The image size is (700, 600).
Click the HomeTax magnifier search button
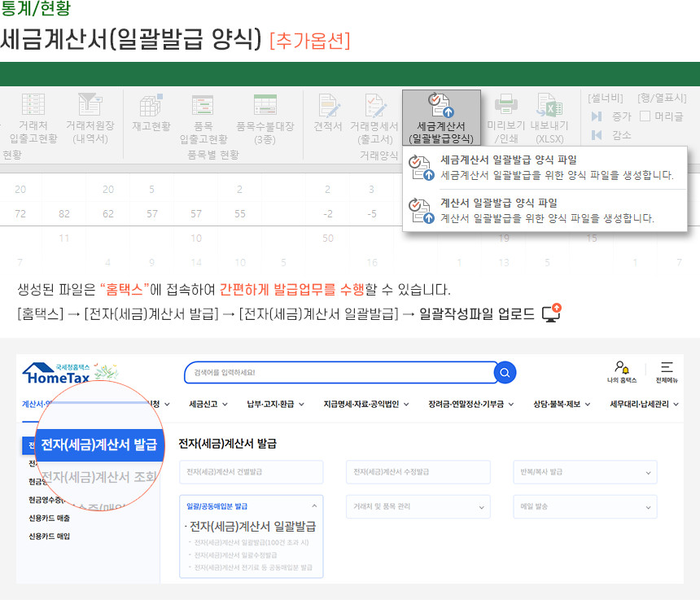pos(505,373)
